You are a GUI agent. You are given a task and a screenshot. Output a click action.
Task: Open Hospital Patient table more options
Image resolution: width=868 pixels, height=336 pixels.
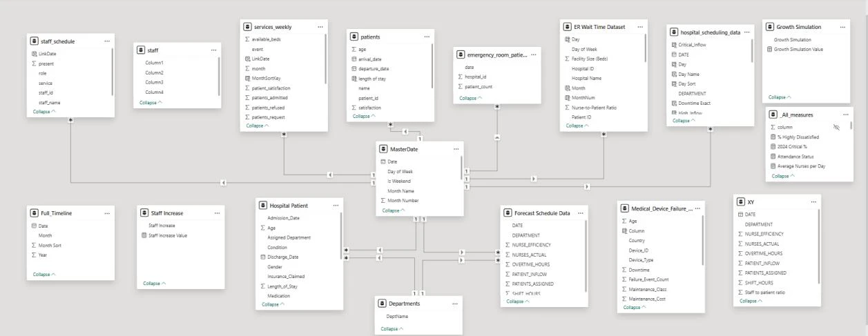pos(336,206)
